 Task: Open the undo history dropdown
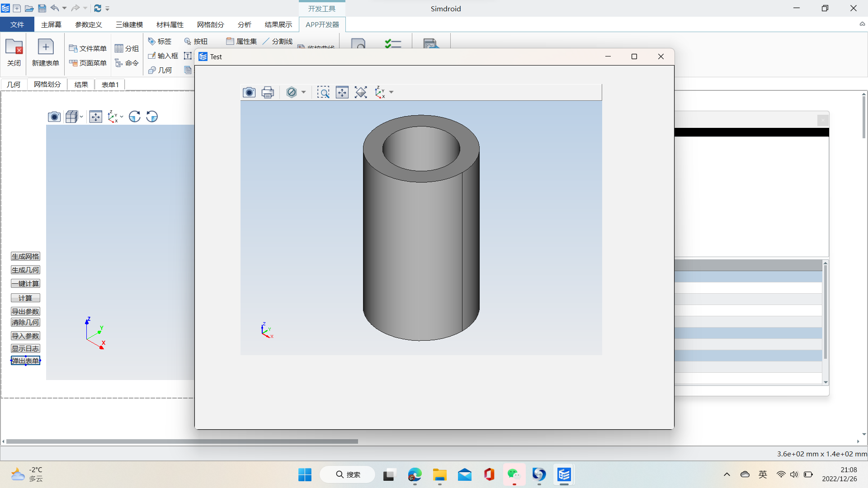pyautogui.click(x=64, y=8)
